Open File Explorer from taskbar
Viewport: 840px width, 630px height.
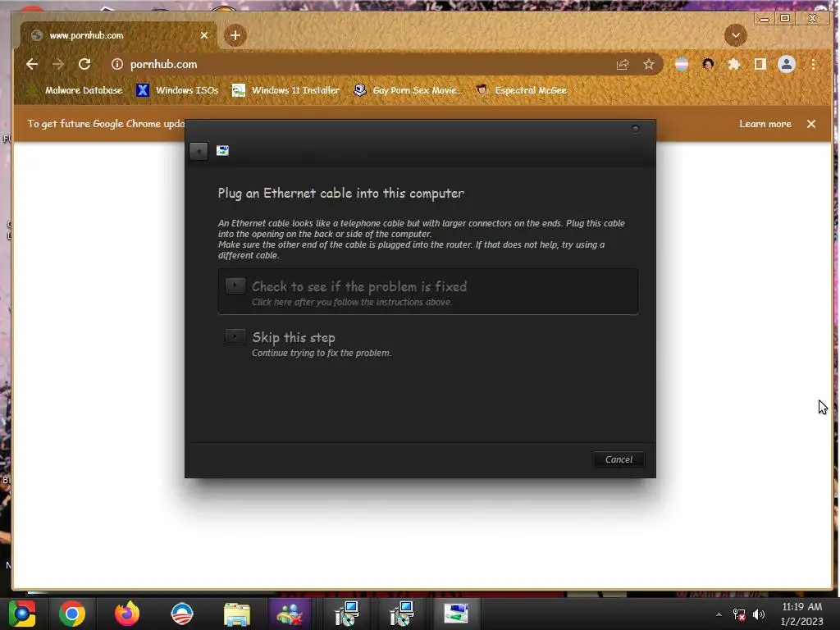tap(237, 614)
